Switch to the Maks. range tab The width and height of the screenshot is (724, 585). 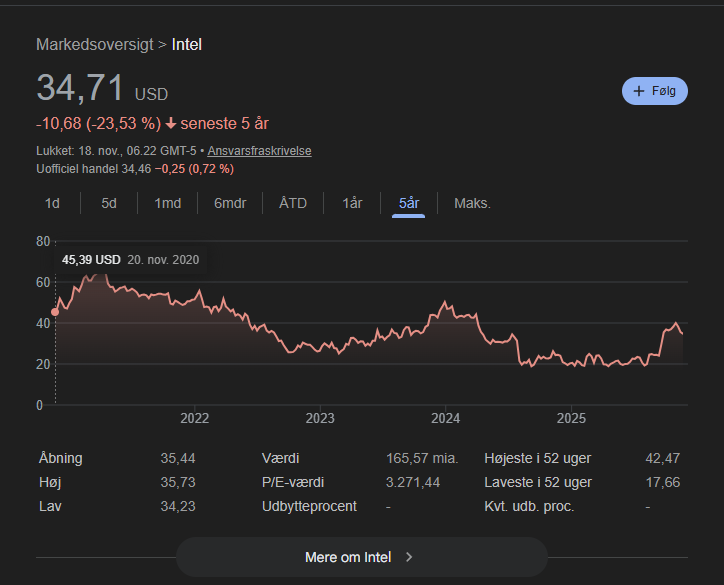472,203
